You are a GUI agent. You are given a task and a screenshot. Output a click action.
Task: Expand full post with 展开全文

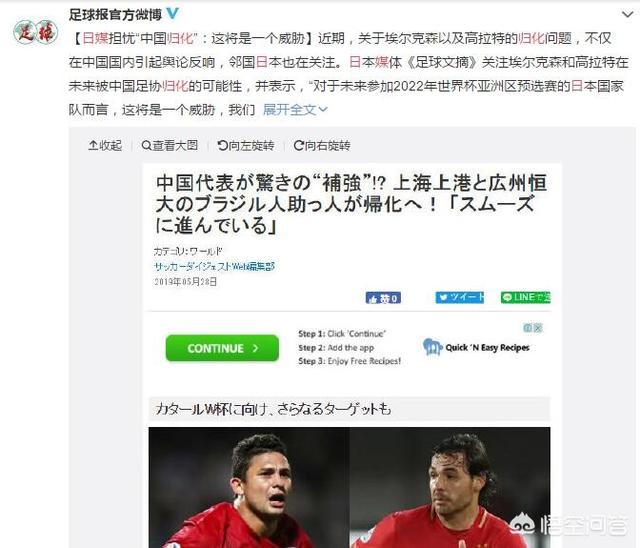tap(295, 109)
